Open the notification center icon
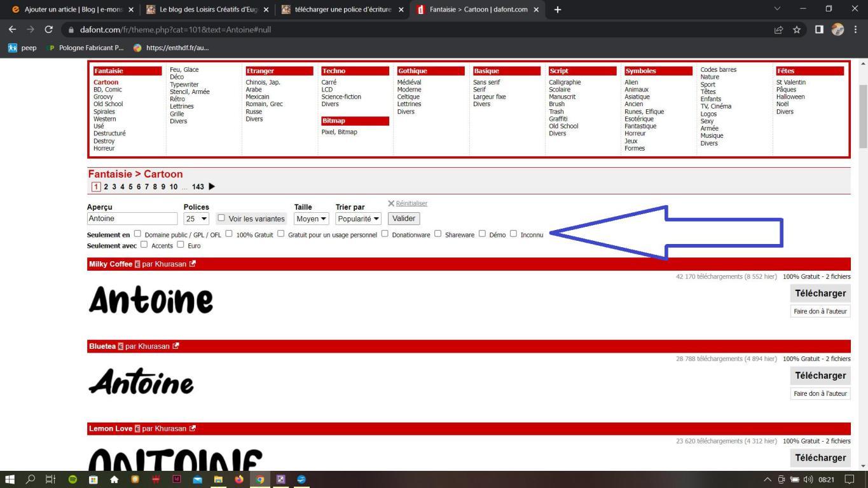 click(850, 480)
